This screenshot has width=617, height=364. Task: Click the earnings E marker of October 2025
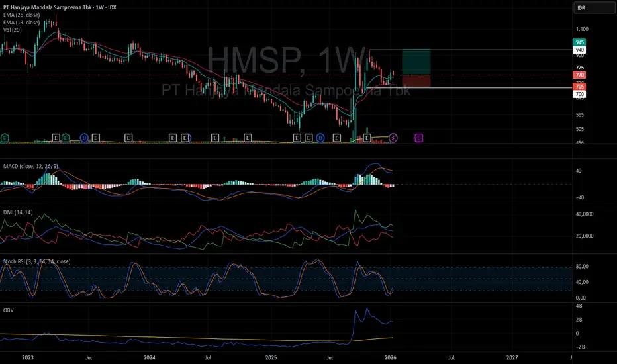[x=367, y=138]
